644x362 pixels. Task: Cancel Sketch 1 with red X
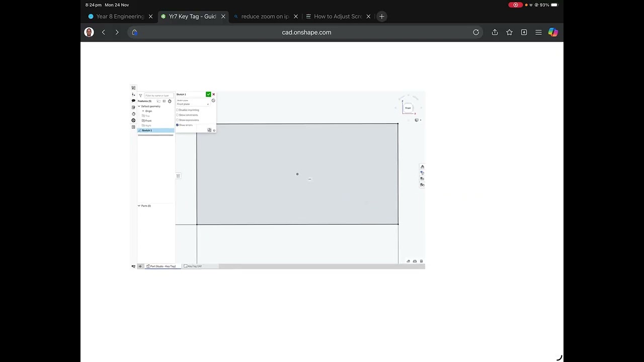pos(214,94)
